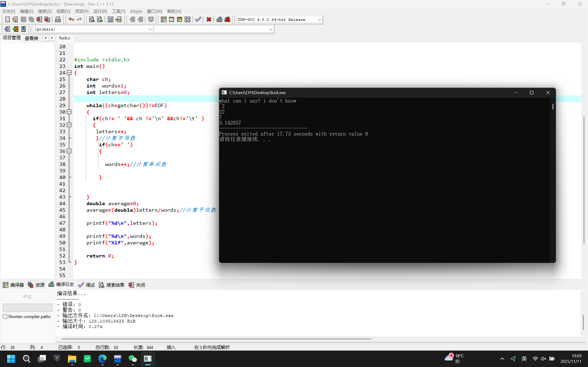Open the 运行[R] menu
This screenshot has height=367, width=588.
point(100,11)
